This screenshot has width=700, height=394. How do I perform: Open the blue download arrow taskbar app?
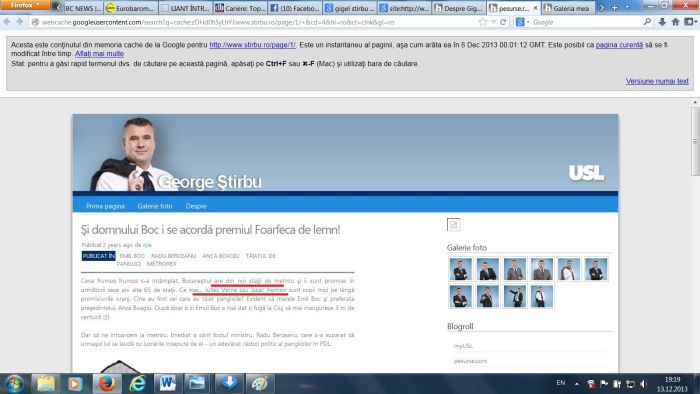[x=229, y=384]
